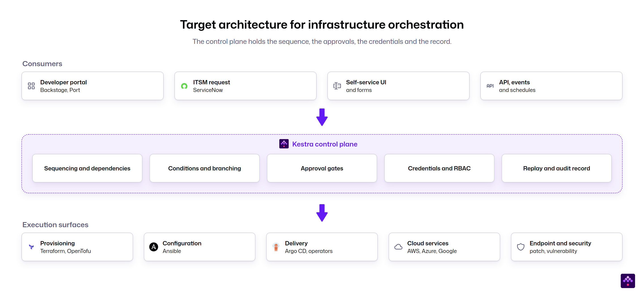Image resolution: width=644 pixels, height=297 pixels.
Task: Click the cloud icon for Cloud services
Action: (x=398, y=247)
